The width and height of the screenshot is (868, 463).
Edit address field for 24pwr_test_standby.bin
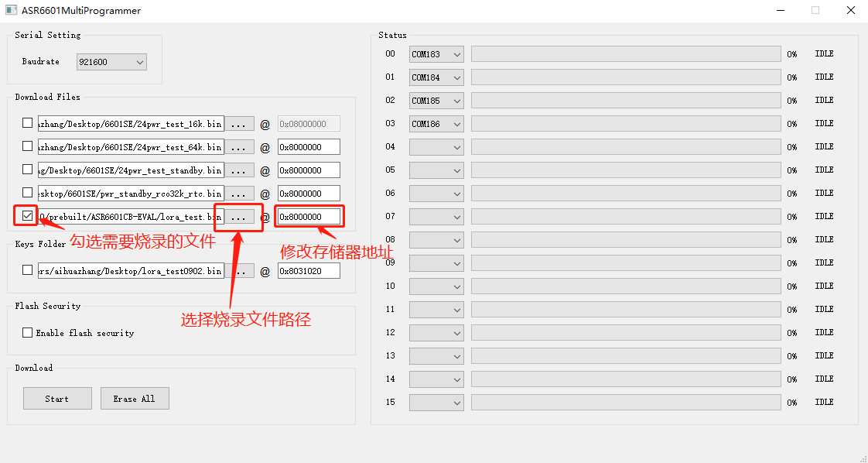pyautogui.click(x=309, y=170)
